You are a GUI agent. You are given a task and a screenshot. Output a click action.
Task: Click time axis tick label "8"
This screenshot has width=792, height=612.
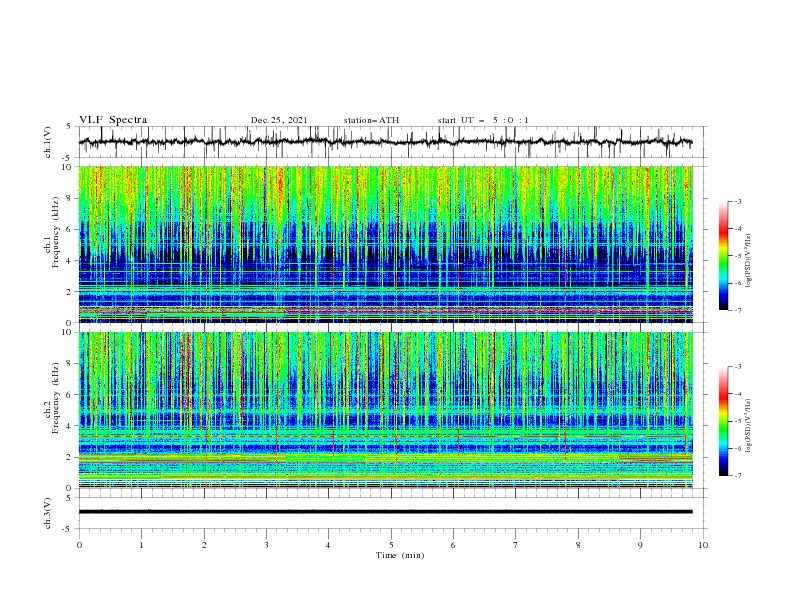[x=578, y=545]
